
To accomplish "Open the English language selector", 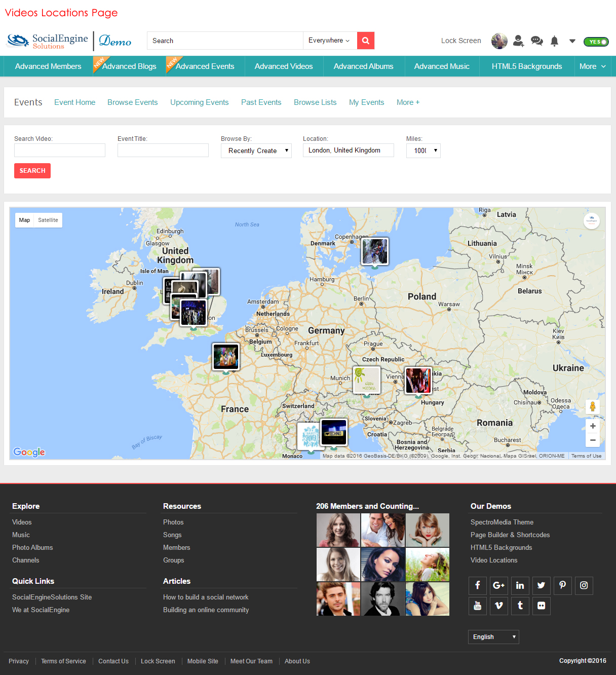I will [493, 636].
